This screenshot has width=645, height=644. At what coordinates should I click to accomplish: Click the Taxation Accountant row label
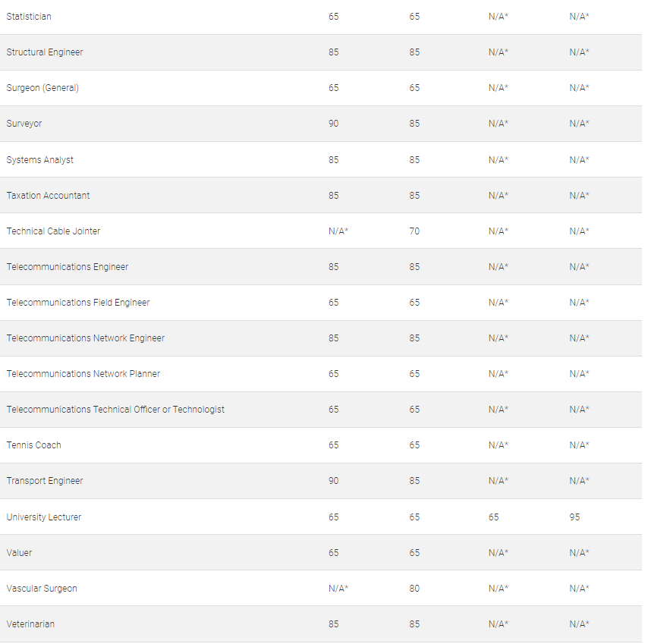(x=48, y=196)
